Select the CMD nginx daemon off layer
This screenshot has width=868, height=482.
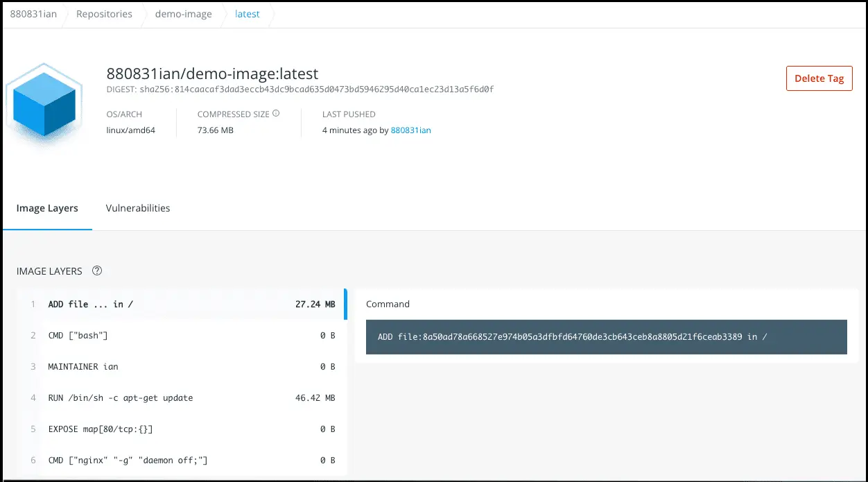click(x=180, y=461)
